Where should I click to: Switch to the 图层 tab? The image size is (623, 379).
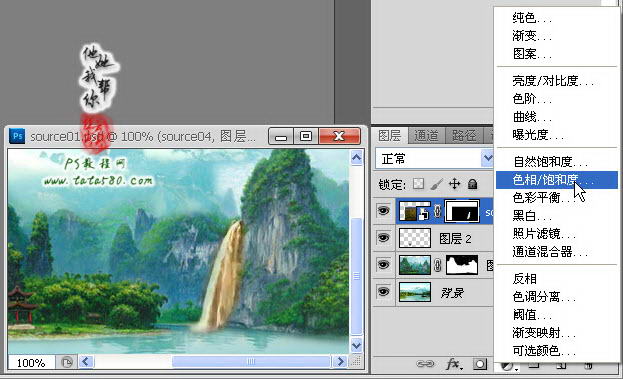coord(389,136)
